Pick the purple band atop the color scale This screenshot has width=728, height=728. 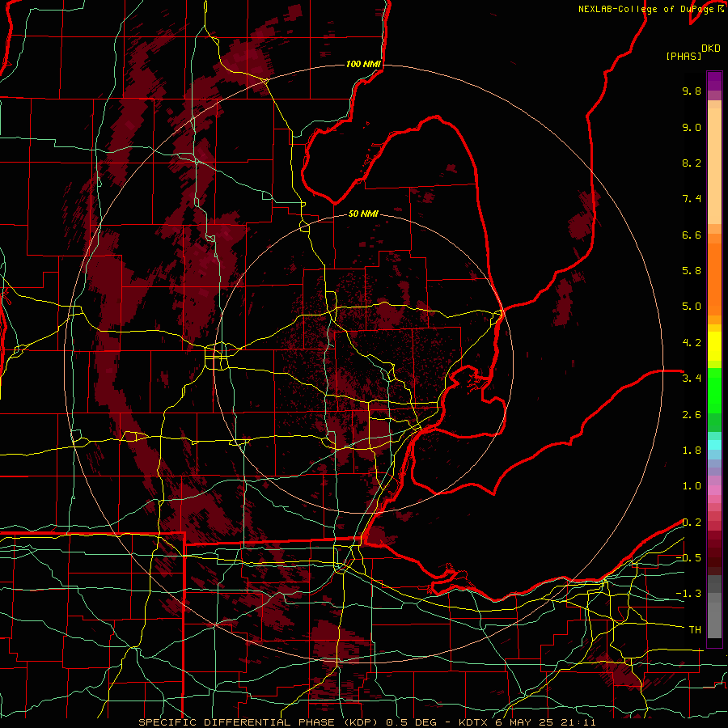coord(714,81)
